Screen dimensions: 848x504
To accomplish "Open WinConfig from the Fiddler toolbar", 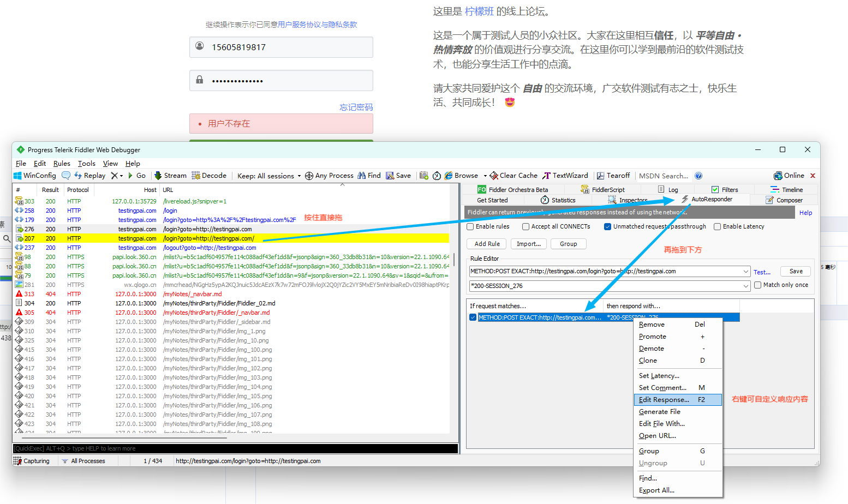I will [35, 176].
